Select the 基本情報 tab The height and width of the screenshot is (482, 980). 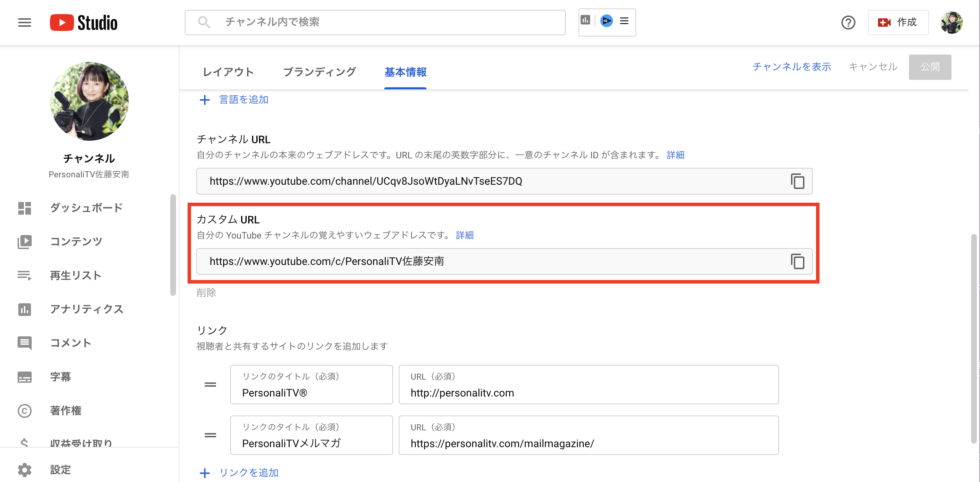(x=405, y=72)
